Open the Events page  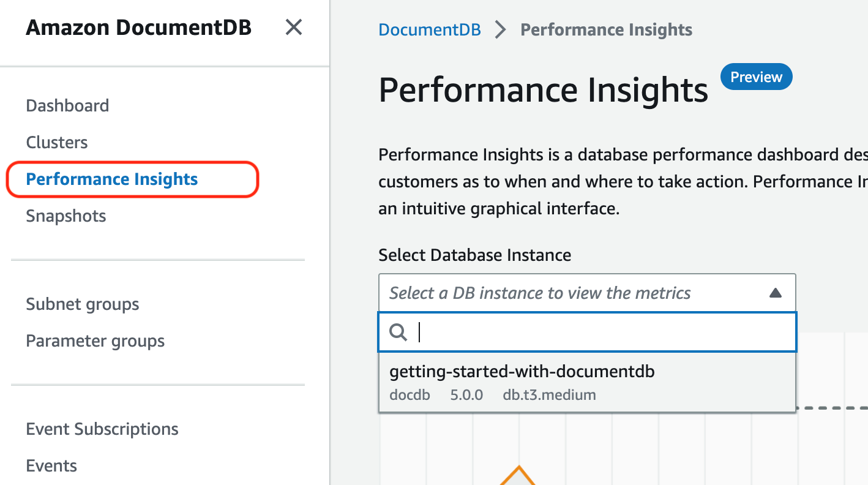[51, 466]
